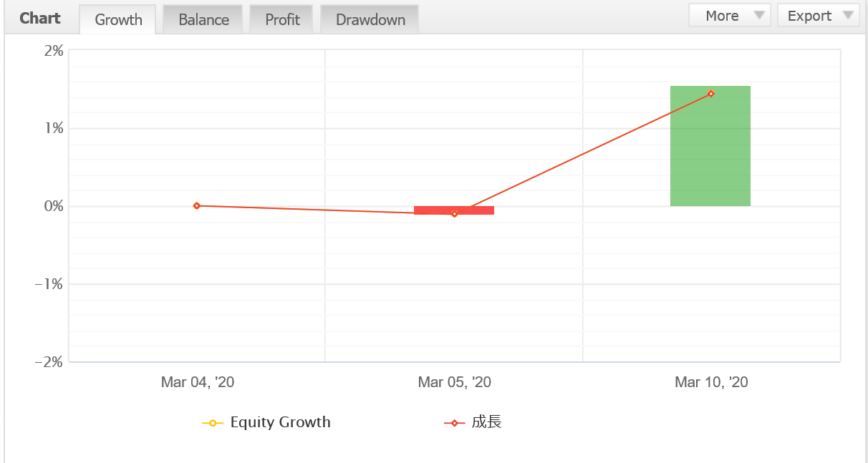Select the Profit tab
Screen dimensions: 868x463
[x=282, y=19]
